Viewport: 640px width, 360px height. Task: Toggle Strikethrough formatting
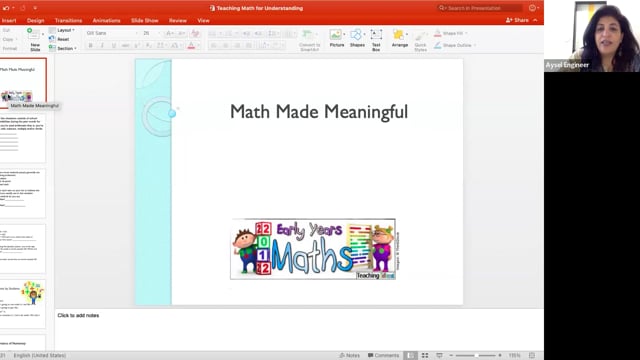pyautogui.click(x=126, y=45)
